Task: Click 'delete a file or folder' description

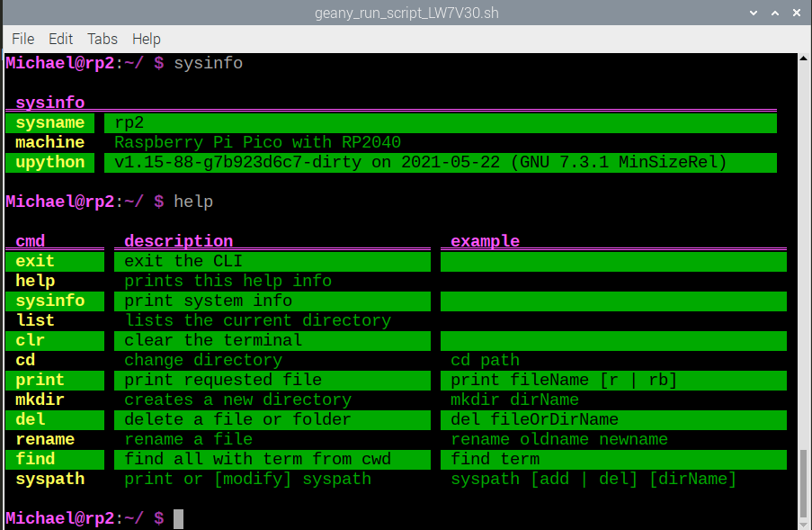Action: 237,419
